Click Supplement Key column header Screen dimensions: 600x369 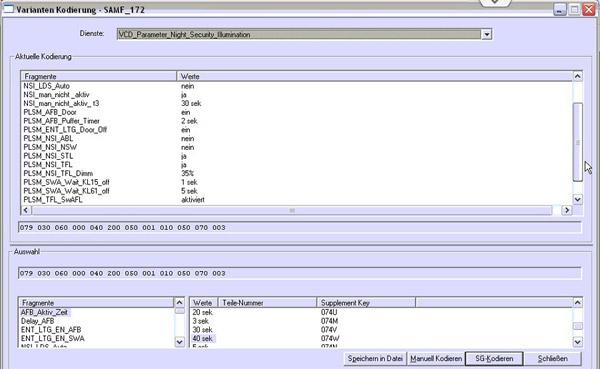(x=366, y=303)
